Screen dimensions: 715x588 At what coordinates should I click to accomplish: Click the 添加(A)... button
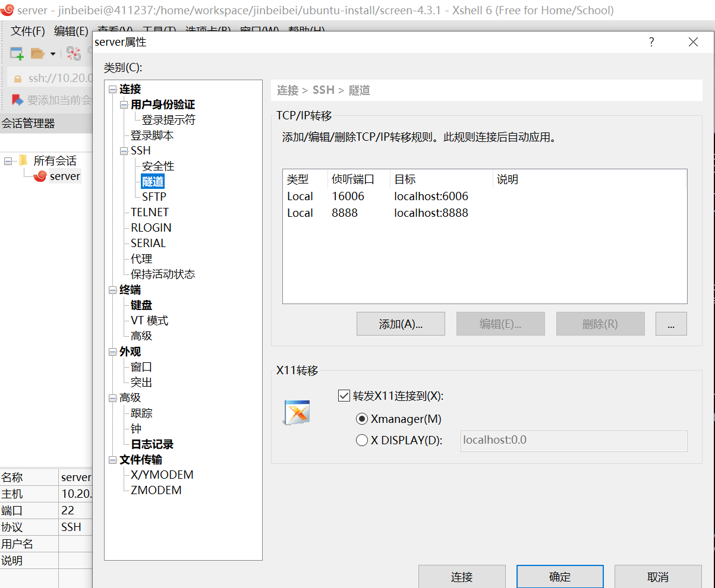click(401, 324)
